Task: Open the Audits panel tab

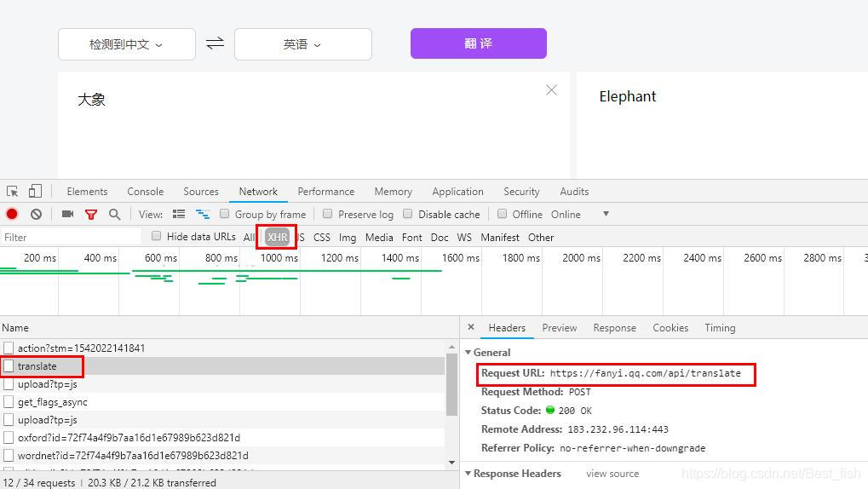Action: tap(574, 192)
